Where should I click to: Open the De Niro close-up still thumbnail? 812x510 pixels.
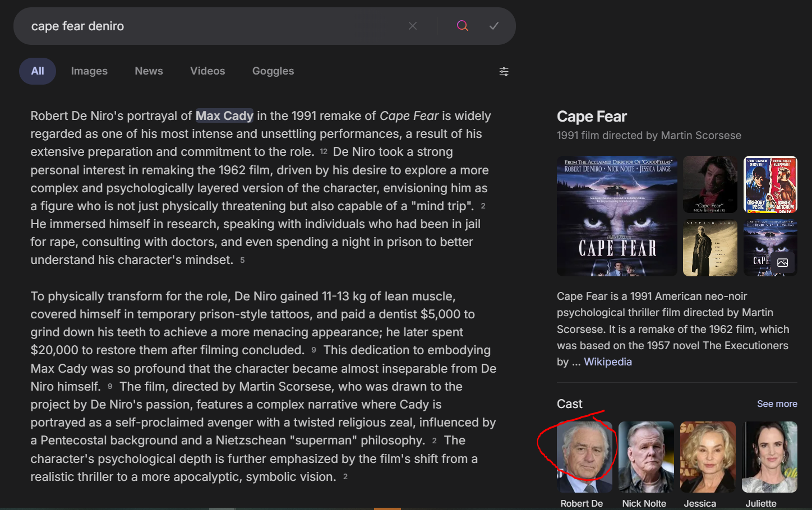(x=710, y=184)
